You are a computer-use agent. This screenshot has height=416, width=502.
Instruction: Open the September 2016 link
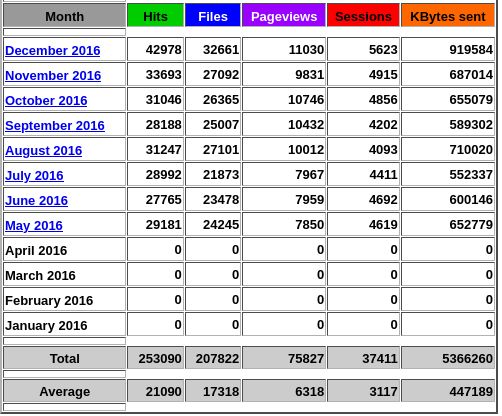point(55,125)
